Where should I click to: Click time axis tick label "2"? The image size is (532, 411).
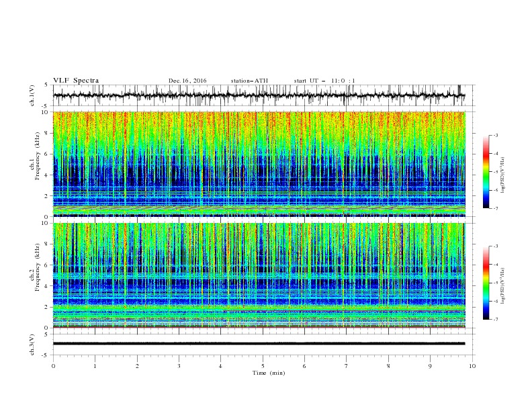137,366
